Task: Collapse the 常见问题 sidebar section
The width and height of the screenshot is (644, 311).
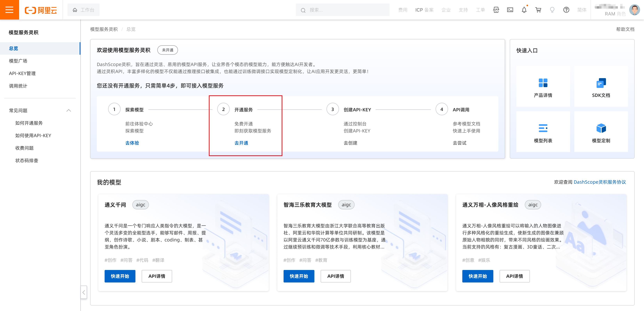Action: [x=68, y=110]
